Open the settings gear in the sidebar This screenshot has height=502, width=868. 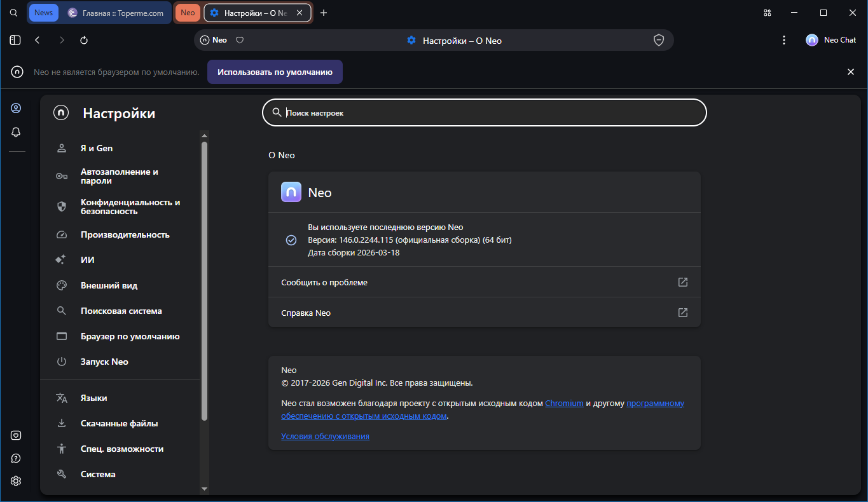tap(16, 481)
